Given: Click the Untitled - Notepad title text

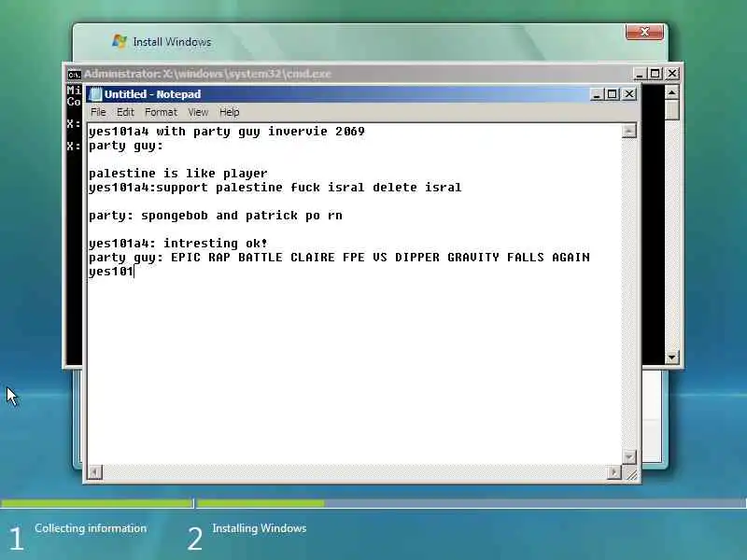Looking at the screenshot, I should (x=152, y=94).
